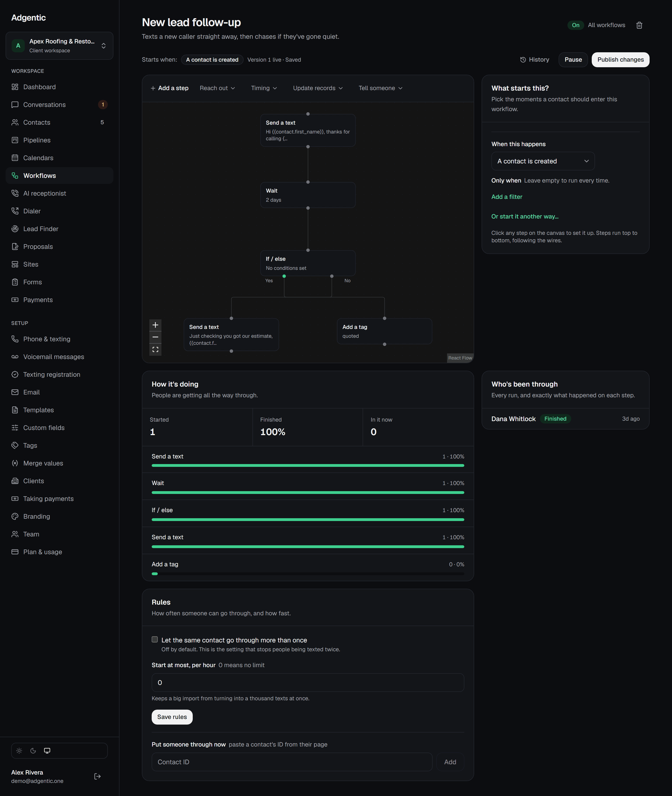Expand the Timing dropdown
Screen dimensions: 672x796
coord(264,88)
